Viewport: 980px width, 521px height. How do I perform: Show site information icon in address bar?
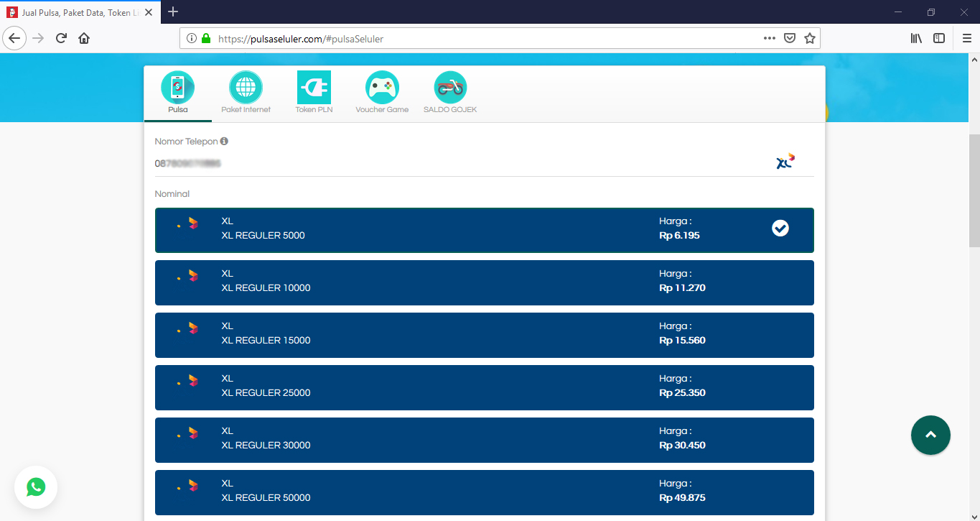click(x=192, y=39)
